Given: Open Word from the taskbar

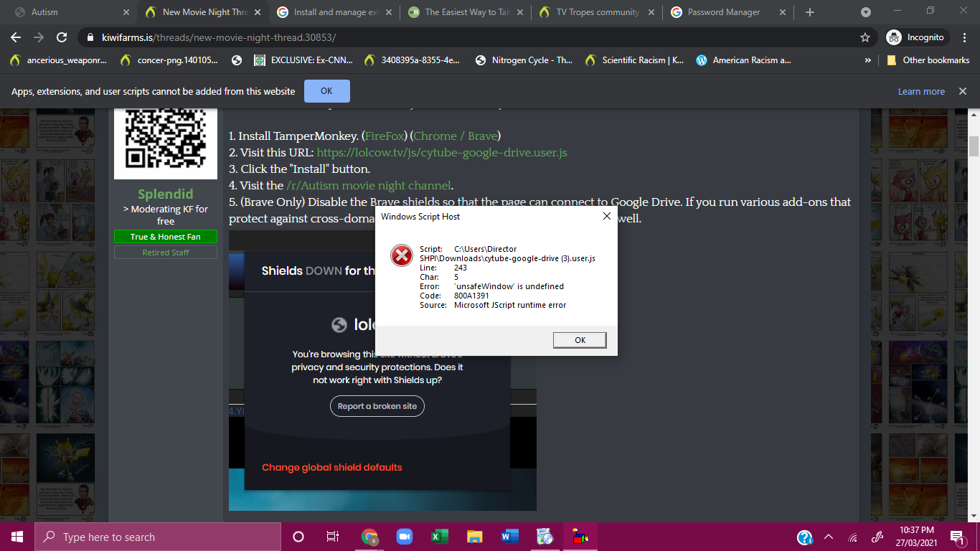Looking at the screenshot, I should [510, 537].
